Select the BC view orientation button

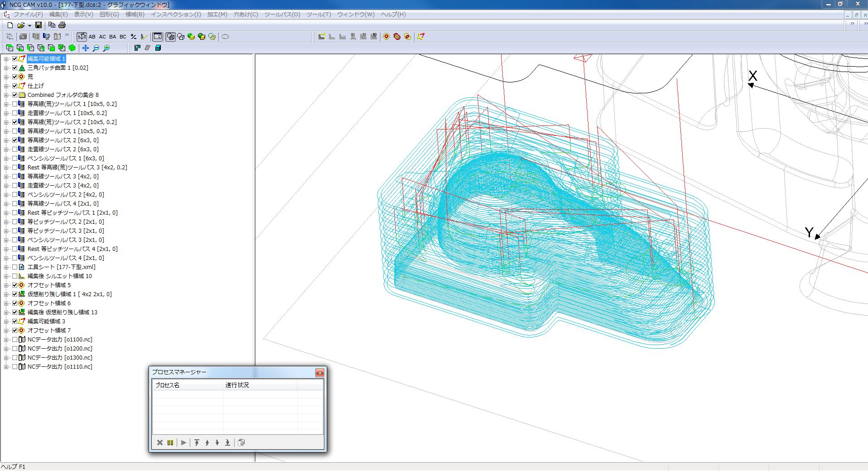pos(123,37)
